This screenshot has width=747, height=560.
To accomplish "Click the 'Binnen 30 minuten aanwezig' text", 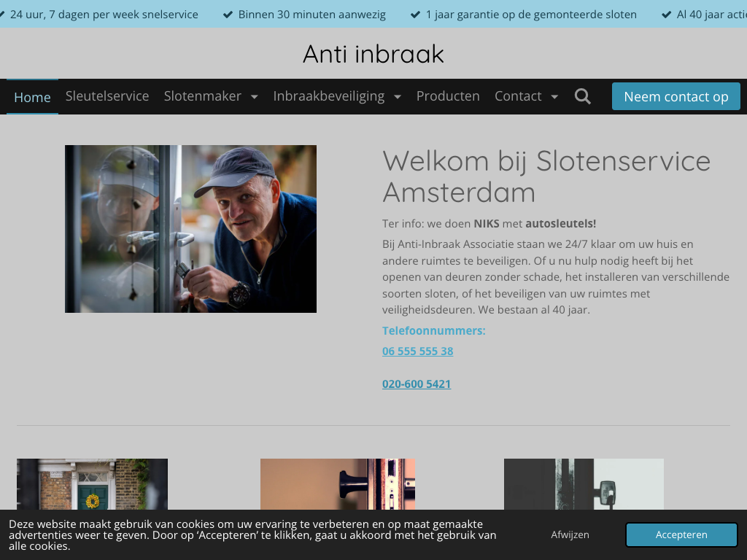I will coord(312,15).
